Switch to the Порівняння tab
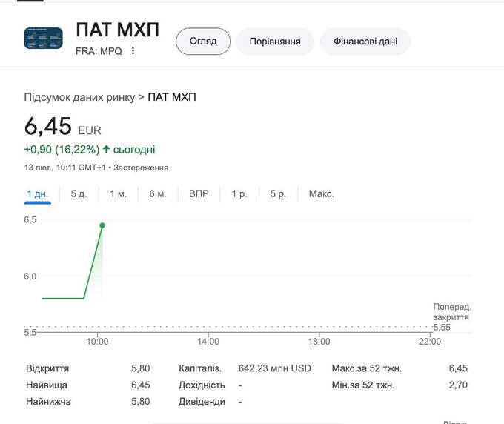504x424 pixels. tap(275, 42)
